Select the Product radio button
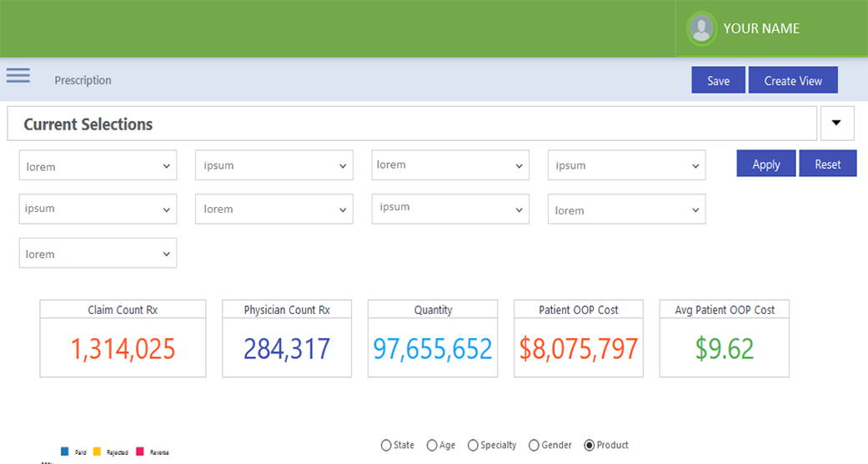This screenshot has width=868, height=464. (590, 446)
